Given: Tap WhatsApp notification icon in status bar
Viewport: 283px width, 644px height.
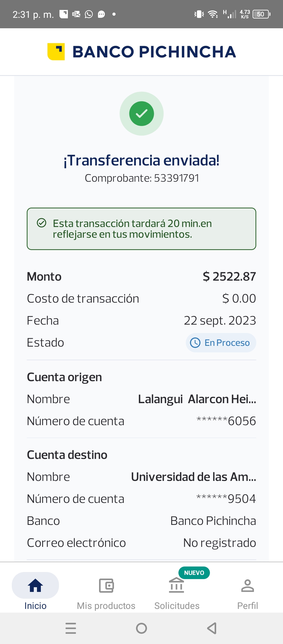Looking at the screenshot, I should (x=89, y=14).
